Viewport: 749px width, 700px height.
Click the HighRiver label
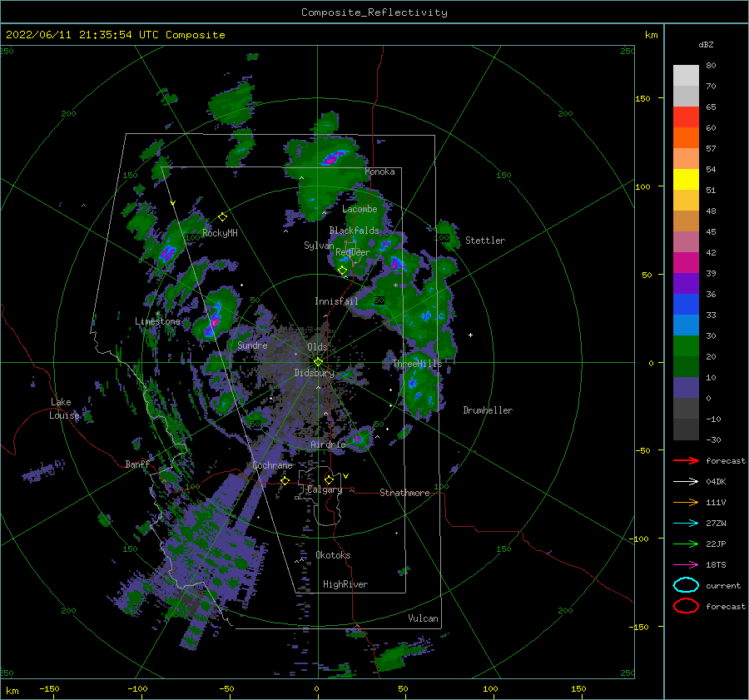tap(345, 584)
